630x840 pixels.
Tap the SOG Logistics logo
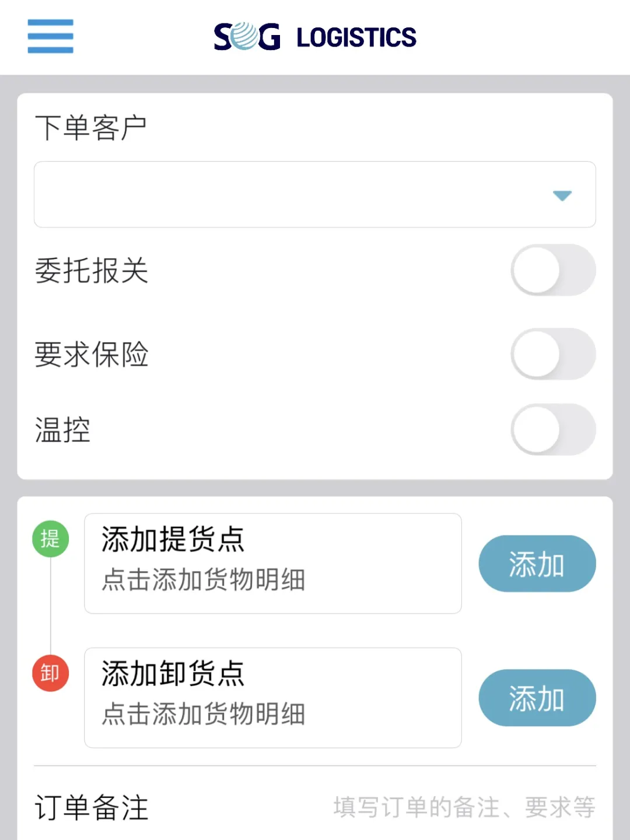(315, 37)
